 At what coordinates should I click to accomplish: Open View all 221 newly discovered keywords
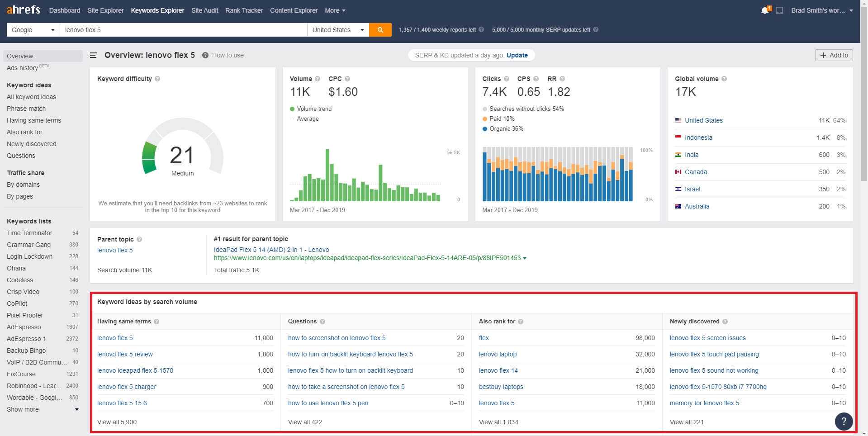pyautogui.click(x=686, y=422)
